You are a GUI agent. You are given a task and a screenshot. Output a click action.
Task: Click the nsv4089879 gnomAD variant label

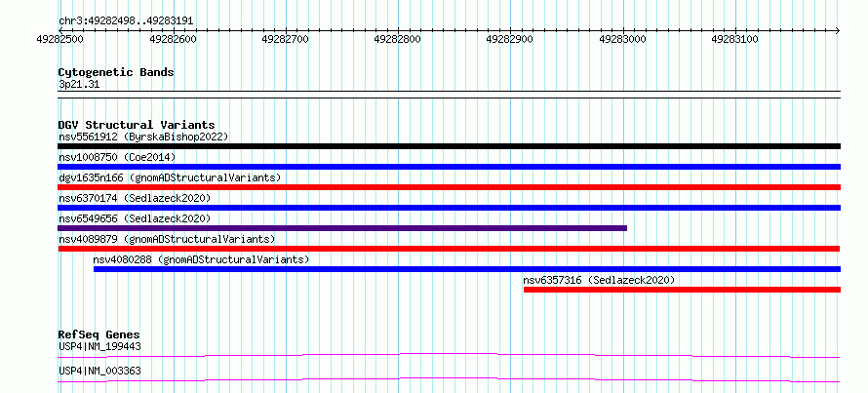pos(166,239)
